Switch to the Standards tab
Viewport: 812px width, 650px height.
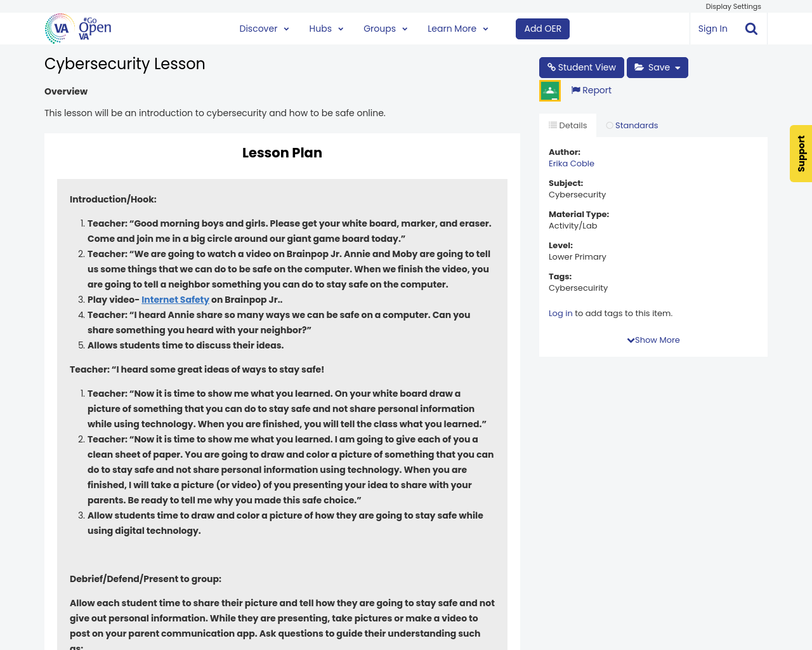pos(636,126)
